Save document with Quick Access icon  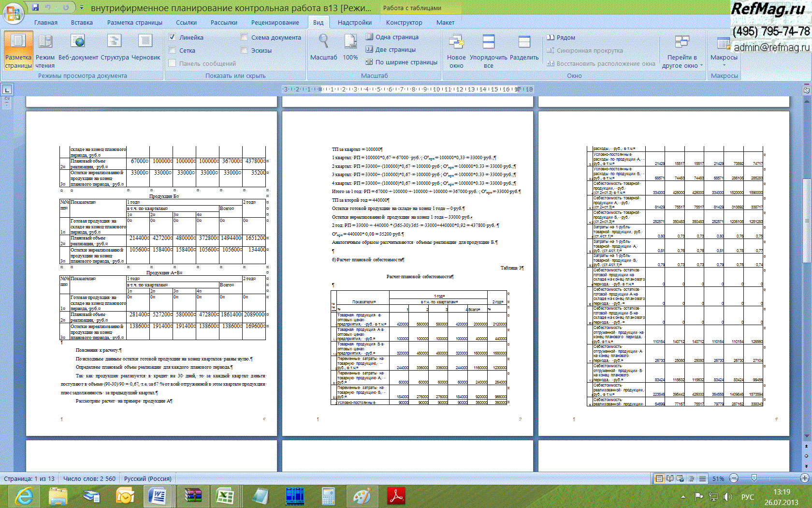point(35,7)
